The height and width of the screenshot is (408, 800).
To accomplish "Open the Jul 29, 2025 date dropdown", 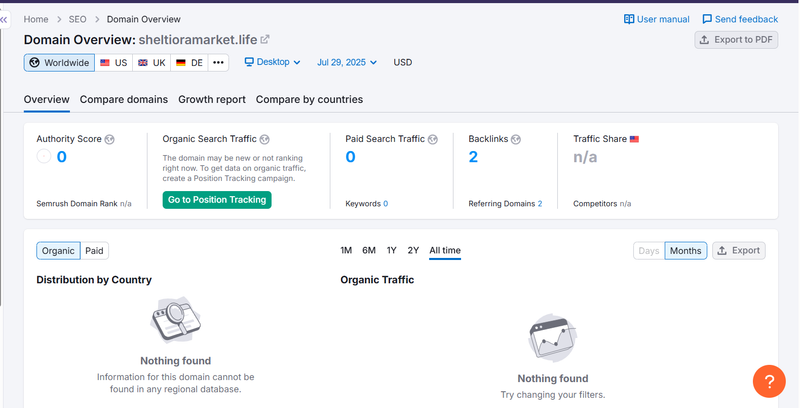I will pyautogui.click(x=347, y=62).
